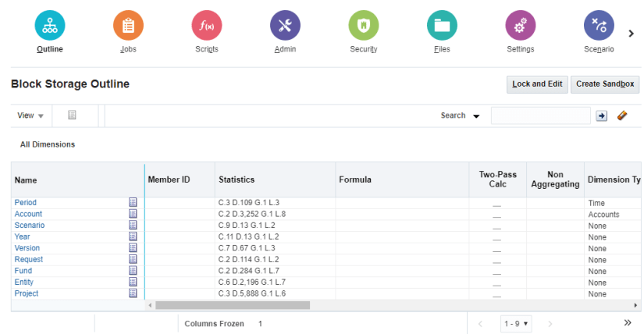The image size is (644, 334).
Task: Open the Files folder icon
Action: click(x=442, y=26)
